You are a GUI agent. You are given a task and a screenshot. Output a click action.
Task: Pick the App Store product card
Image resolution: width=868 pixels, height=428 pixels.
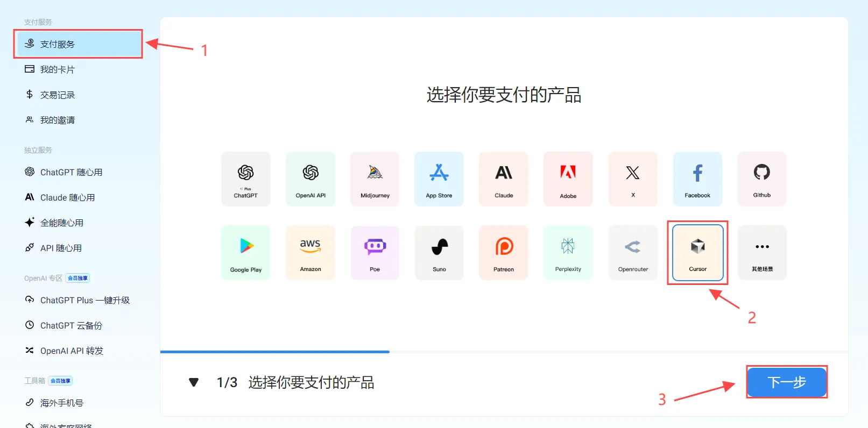coord(439,179)
